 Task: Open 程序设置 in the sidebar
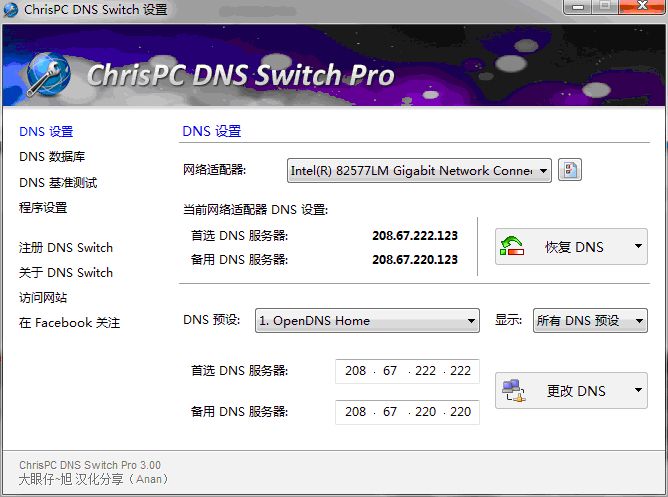pos(43,208)
